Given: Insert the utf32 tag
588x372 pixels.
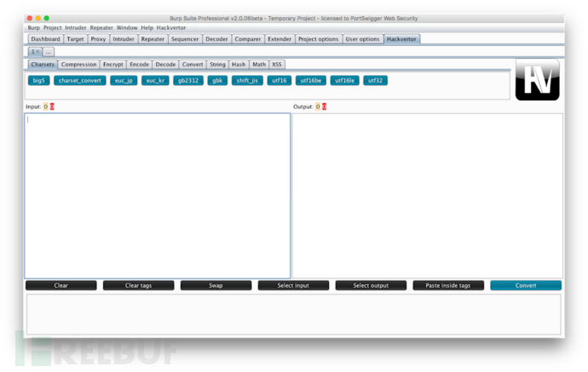Looking at the screenshot, I should (x=375, y=81).
